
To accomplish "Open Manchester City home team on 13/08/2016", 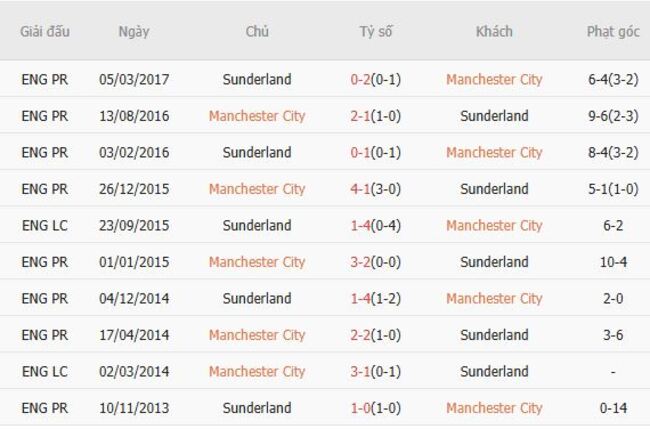I will (257, 116).
